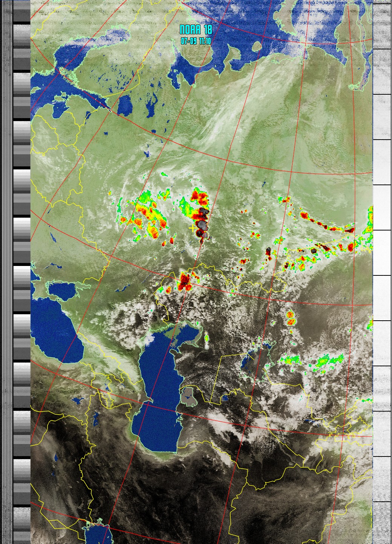This screenshot has height=544, width=392.
Task: Click the 07-09 11:10 timestamp text
Action: pos(196,41)
